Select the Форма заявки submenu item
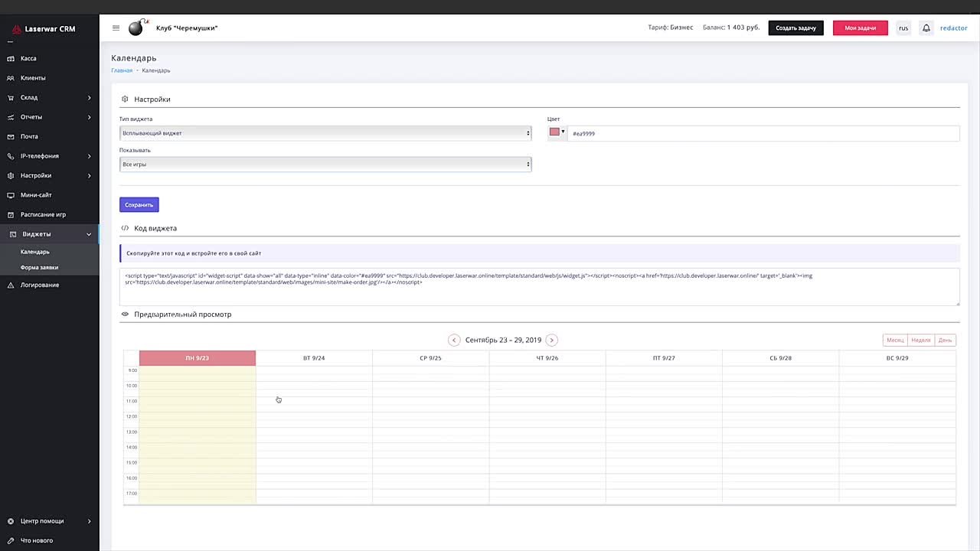980x551 pixels. click(40, 267)
